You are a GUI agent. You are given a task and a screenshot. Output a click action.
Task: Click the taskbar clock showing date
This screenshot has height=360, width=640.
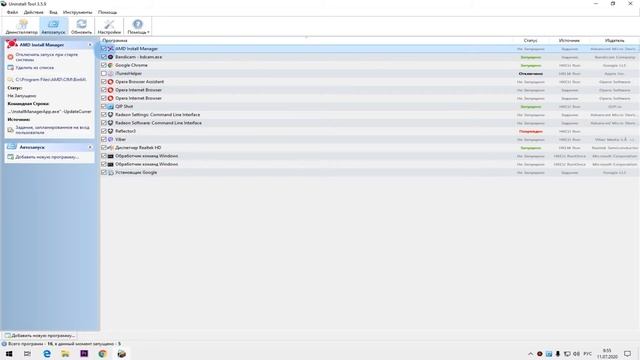[607, 353]
